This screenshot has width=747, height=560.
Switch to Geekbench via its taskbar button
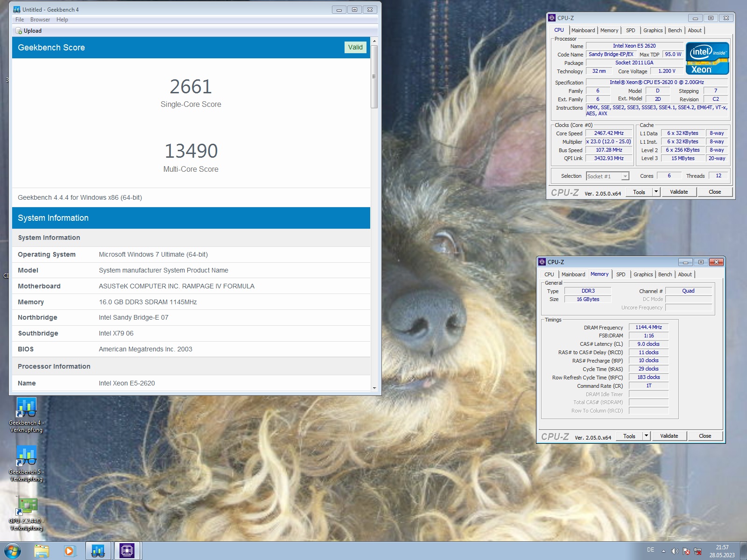(98, 551)
